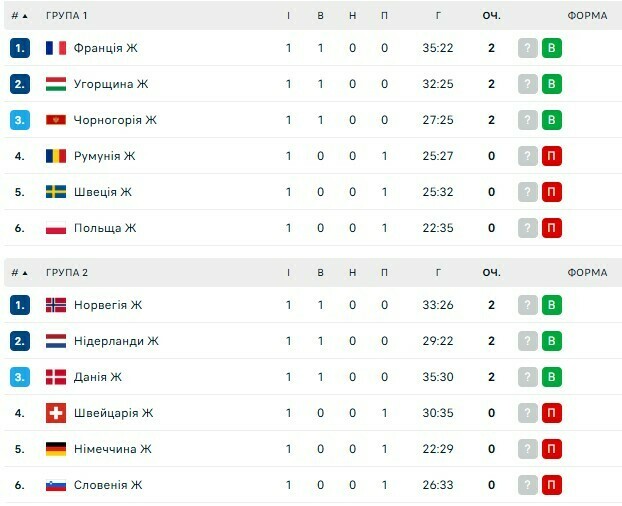Screen dimensions: 622x506
Task: Sort Група 1 by rank # arrow
Action: [x=19, y=16]
